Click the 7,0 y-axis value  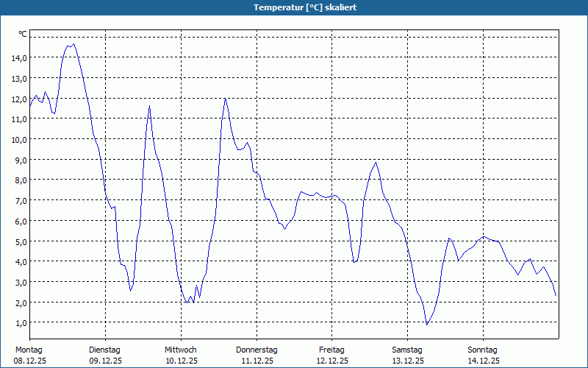[x=21, y=201]
